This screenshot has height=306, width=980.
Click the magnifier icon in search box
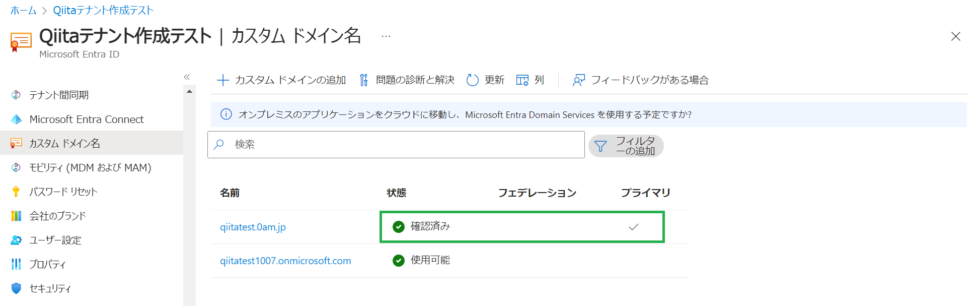[x=219, y=145]
